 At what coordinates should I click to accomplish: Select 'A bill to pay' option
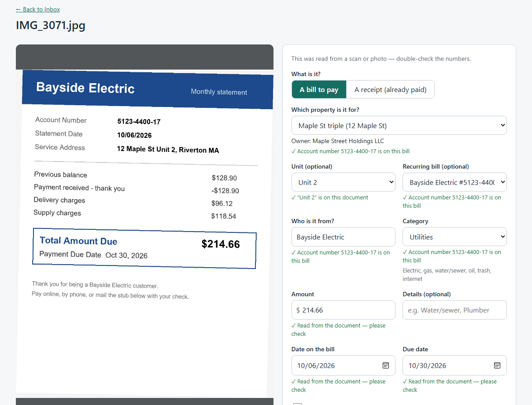point(319,89)
